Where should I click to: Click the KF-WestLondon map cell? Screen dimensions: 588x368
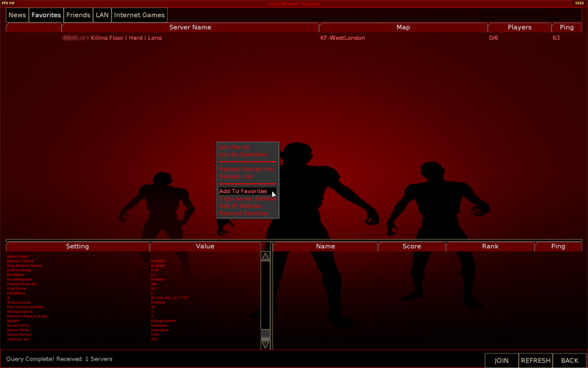(343, 38)
